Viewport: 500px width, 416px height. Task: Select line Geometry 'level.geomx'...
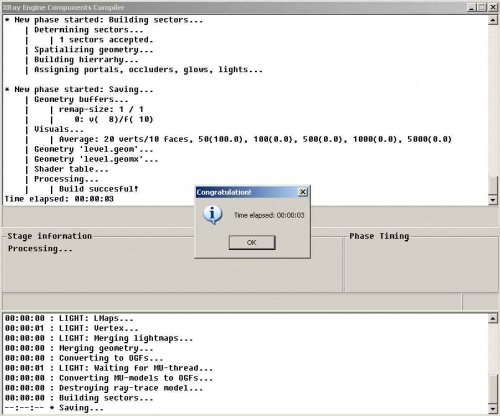coord(96,159)
